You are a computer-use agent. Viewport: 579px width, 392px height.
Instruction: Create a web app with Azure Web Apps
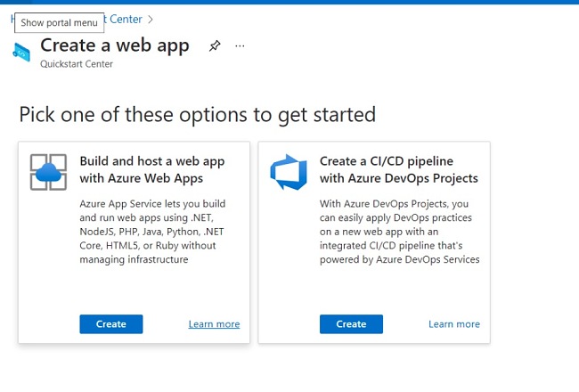point(111,324)
